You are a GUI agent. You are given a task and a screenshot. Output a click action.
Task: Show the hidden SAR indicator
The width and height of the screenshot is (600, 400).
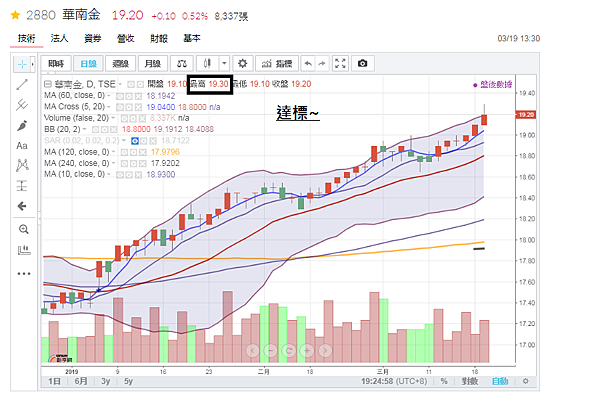[135, 141]
